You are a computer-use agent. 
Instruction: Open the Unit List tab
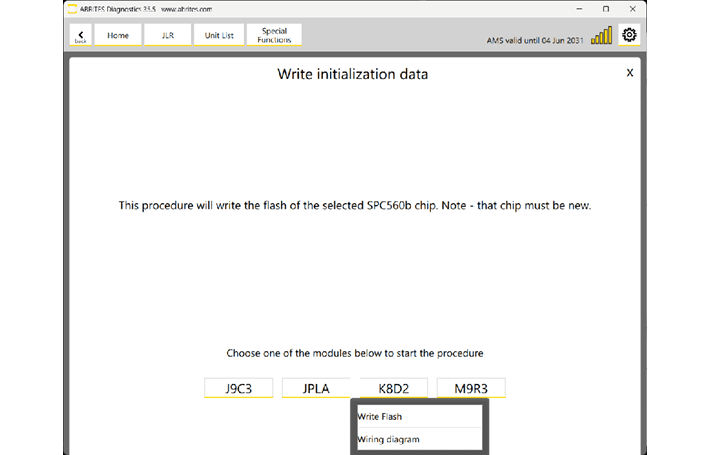point(219,35)
